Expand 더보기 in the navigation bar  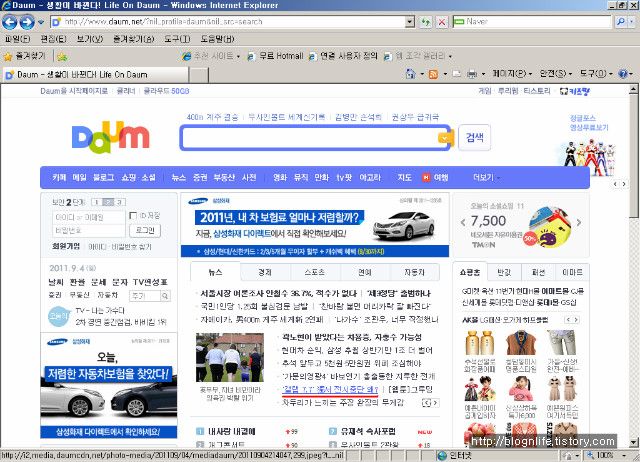486,177
